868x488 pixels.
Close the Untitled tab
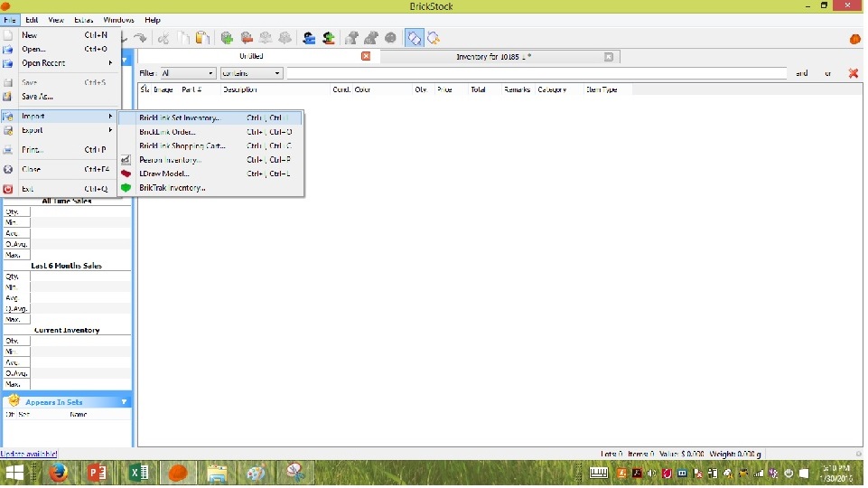click(x=366, y=57)
